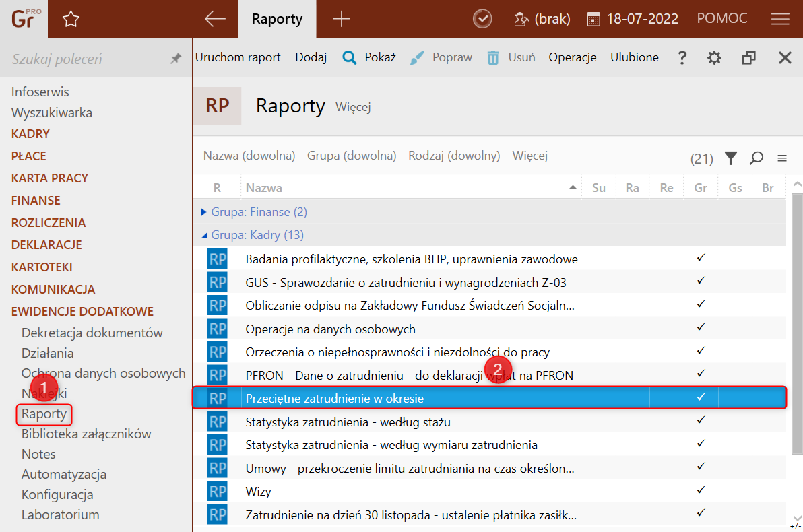Click scrollbar down arrow of report list
This screenshot has height=532, width=803.
tap(796, 518)
